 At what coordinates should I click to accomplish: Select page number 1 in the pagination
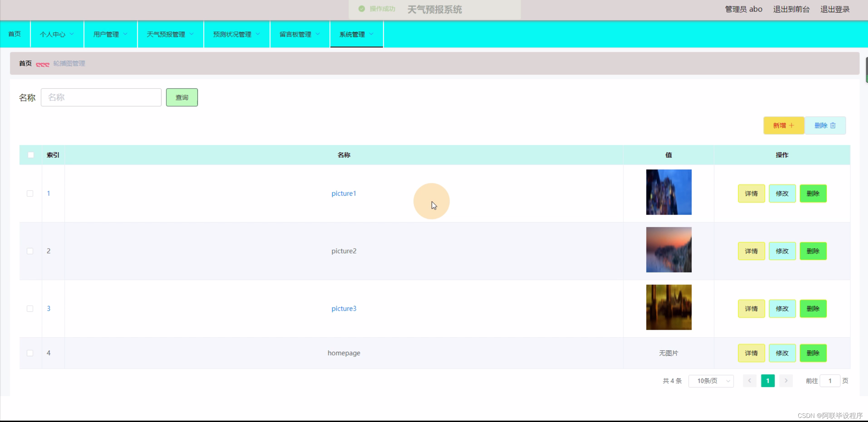tap(768, 381)
